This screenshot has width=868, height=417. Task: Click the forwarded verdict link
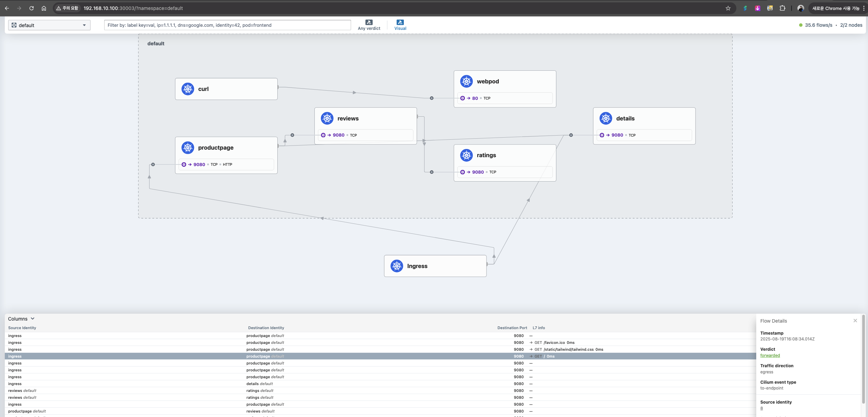click(x=770, y=356)
